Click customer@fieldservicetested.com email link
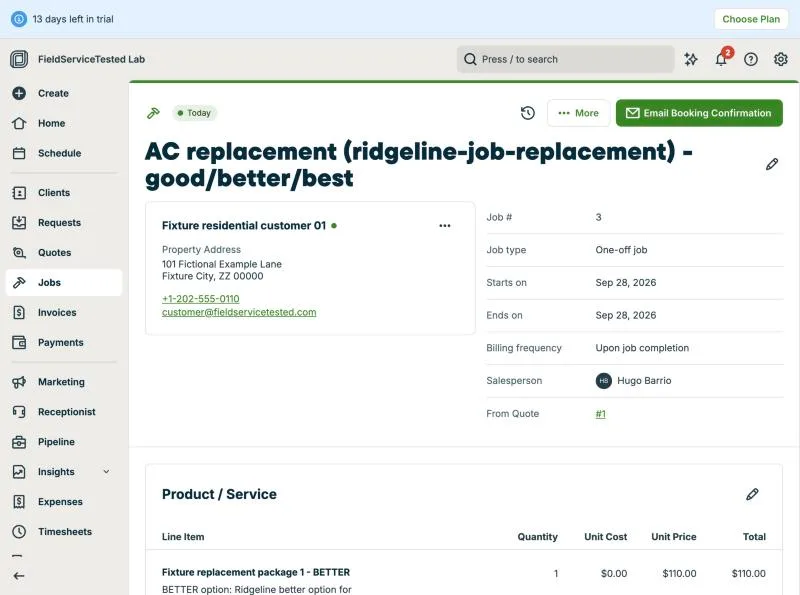 coord(239,312)
